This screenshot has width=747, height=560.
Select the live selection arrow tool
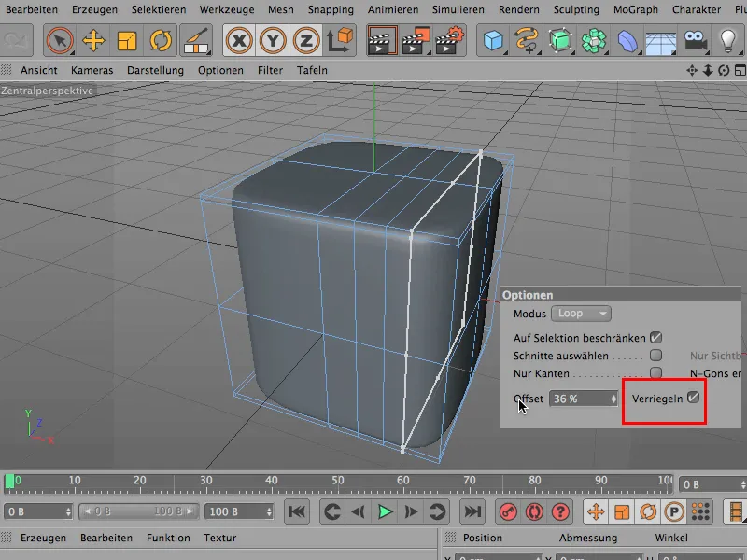pos(60,40)
